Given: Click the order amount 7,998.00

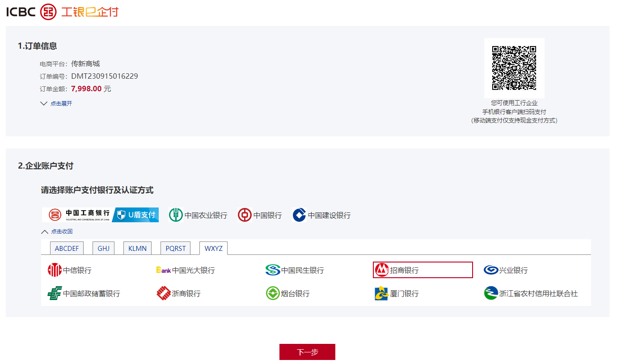Looking at the screenshot, I should pyautogui.click(x=86, y=89).
